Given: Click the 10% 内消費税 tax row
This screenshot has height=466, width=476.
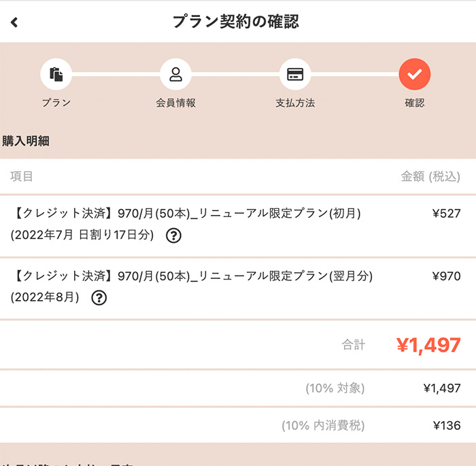Looking at the screenshot, I should pos(323,426).
